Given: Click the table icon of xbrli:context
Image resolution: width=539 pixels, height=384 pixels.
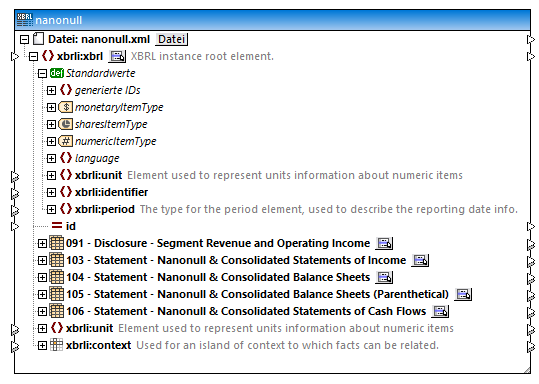Looking at the screenshot, I should (x=56, y=345).
